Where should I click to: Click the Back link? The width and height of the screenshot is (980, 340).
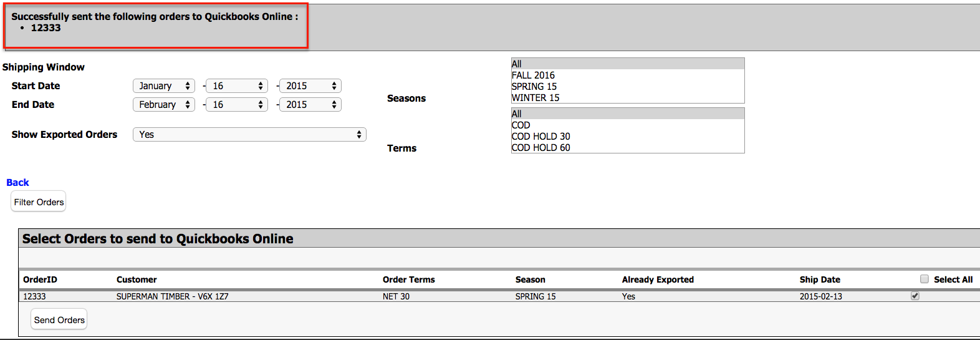(x=17, y=183)
